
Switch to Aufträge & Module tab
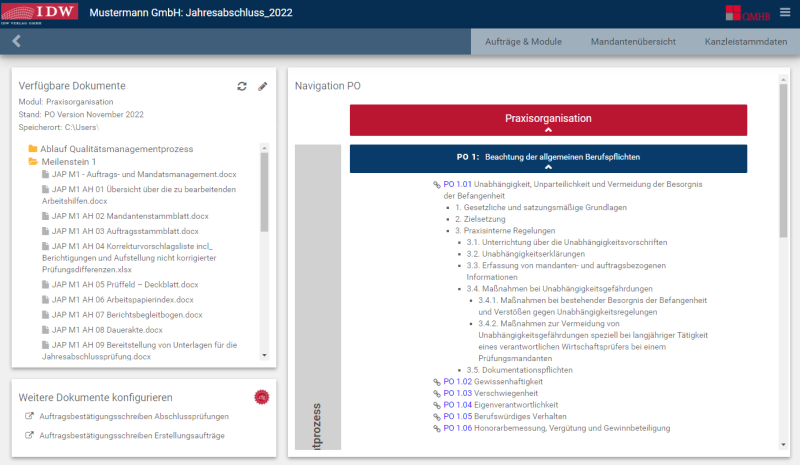click(523, 42)
